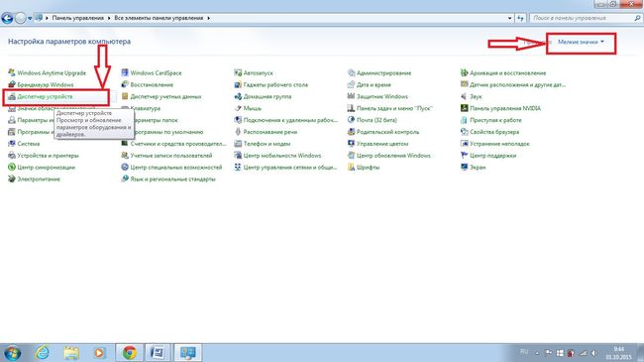The height and width of the screenshot is (362, 644).
Task: Launch Internet Explorer from taskbar
Action: coord(43,352)
